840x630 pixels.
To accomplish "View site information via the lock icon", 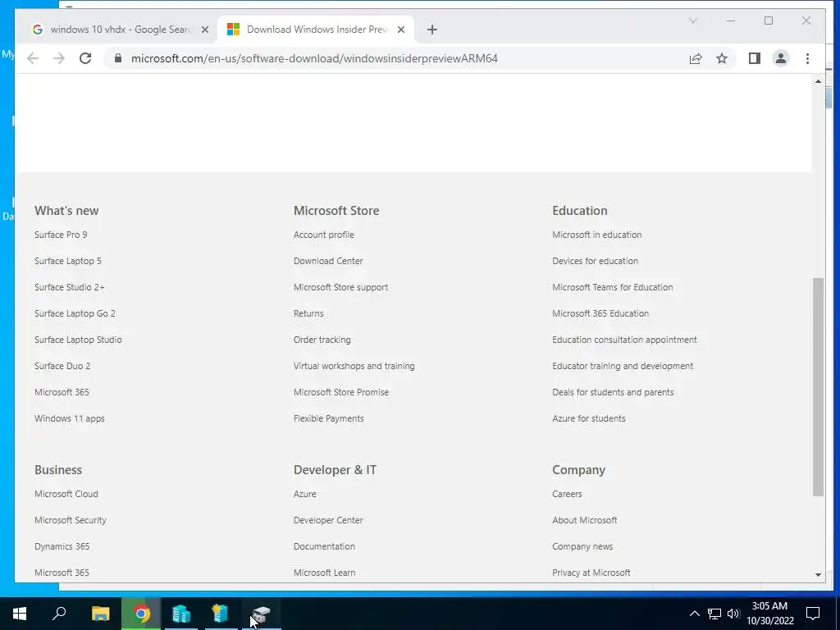I will [118, 58].
